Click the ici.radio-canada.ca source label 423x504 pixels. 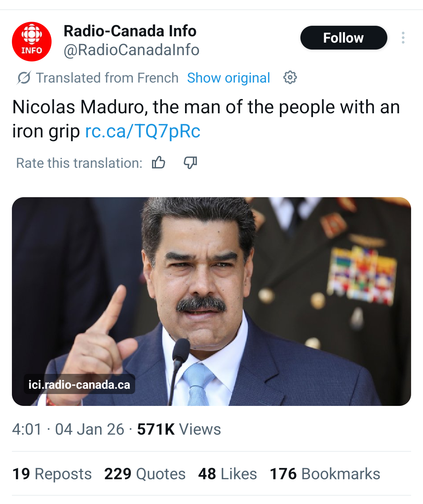pos(79,384)
